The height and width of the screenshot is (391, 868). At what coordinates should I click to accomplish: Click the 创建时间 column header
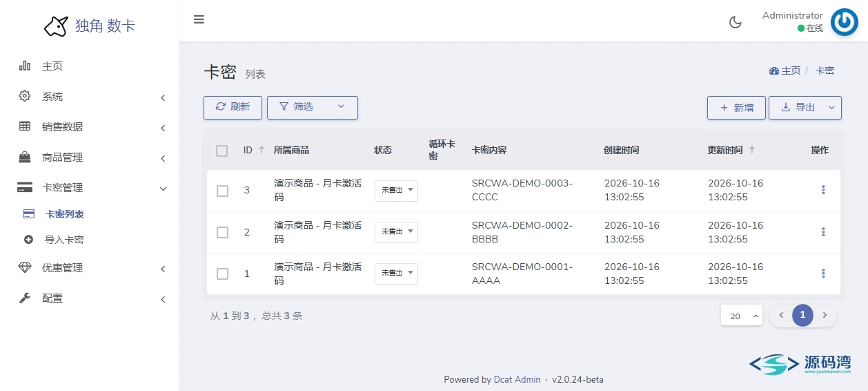(x=622, y=150)
